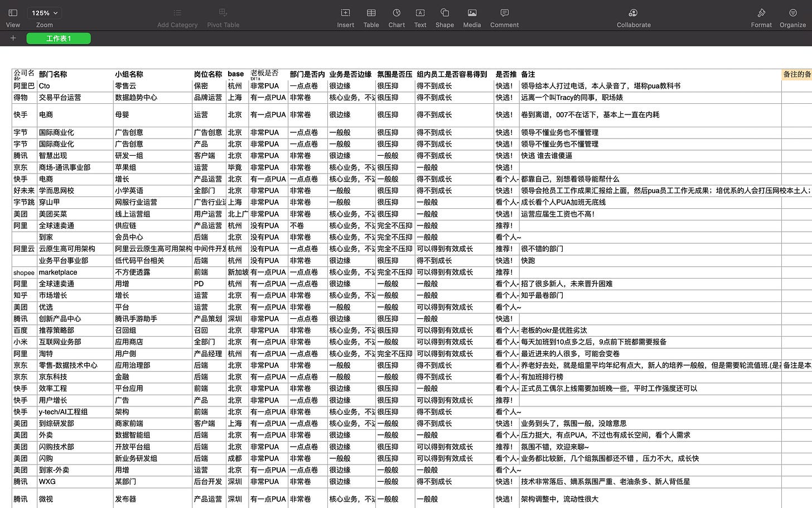Screen dimensions: 812x508
Task: Click the cell 低代码平台相关
Action: coord(153,261)
